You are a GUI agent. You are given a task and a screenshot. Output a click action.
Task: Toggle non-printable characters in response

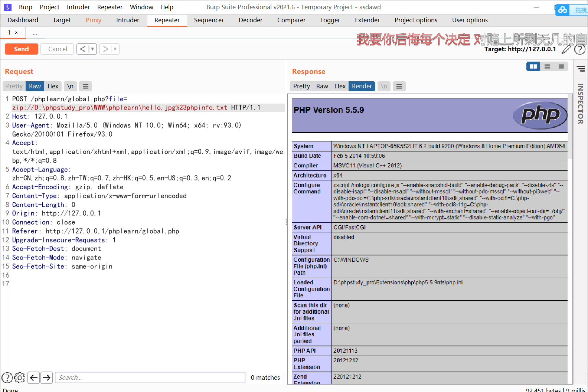[384, 86]
